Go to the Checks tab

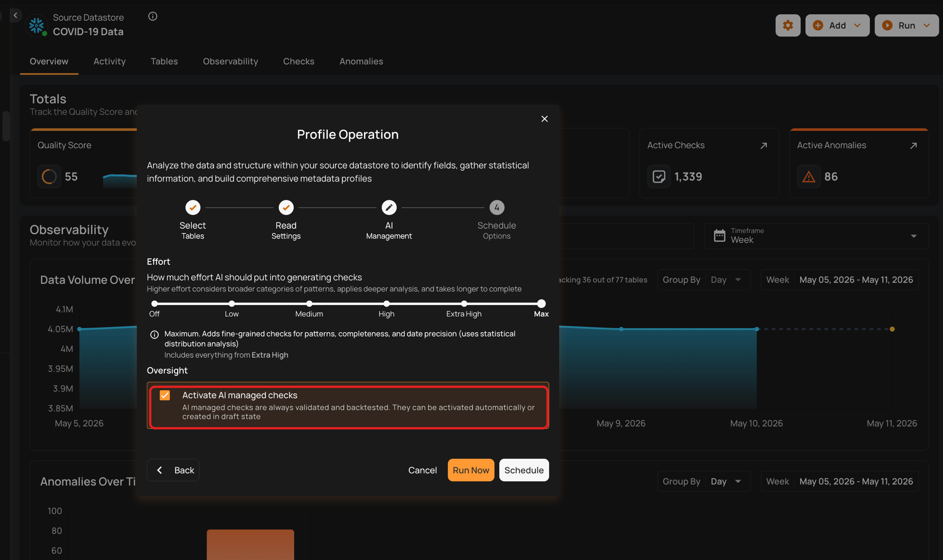click(x=298, y=61)
